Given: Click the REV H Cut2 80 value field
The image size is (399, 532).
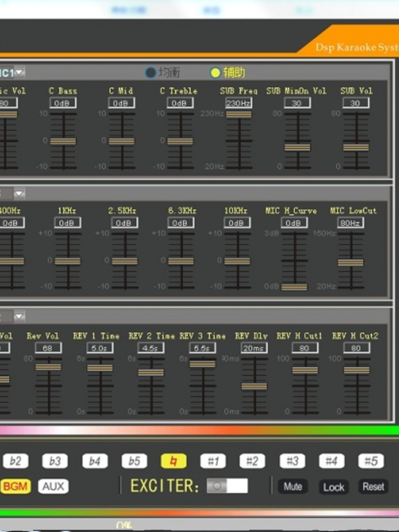Looking at the screenshot, I should [356, 348].
